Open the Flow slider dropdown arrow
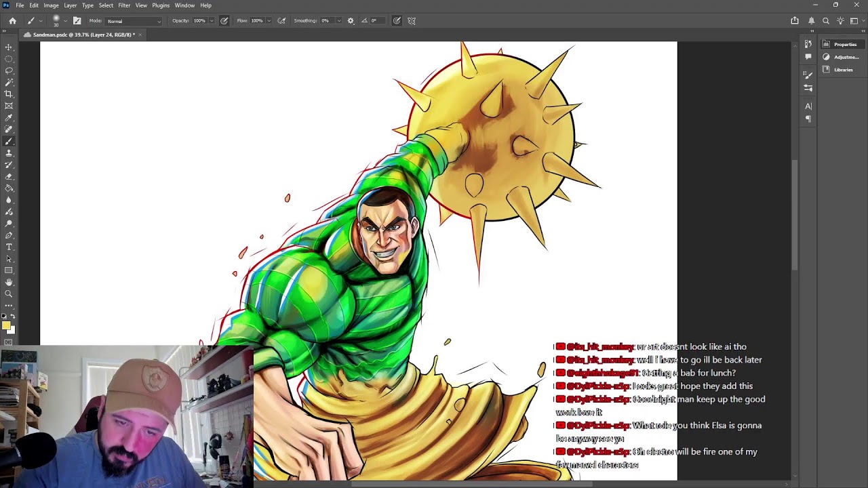Image resolution: width=868 pixels, height=488 pixels. [269, 21]
